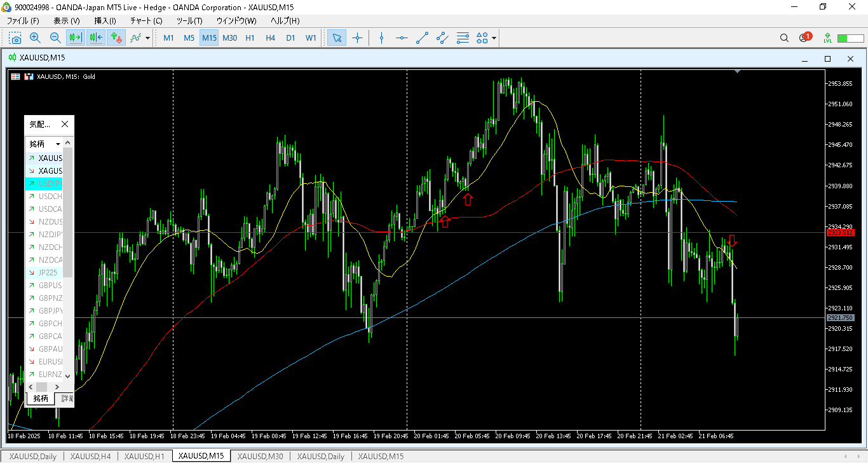This screenshot has height=463, width=868.
Task: Draw a horizontal line
Action: (402, 38)
